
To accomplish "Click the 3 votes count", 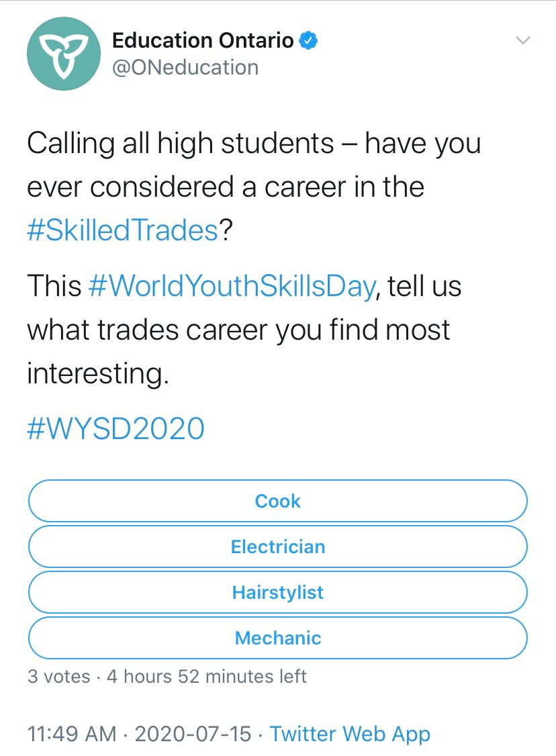I will pyautogui.click(x=58, y=676).
